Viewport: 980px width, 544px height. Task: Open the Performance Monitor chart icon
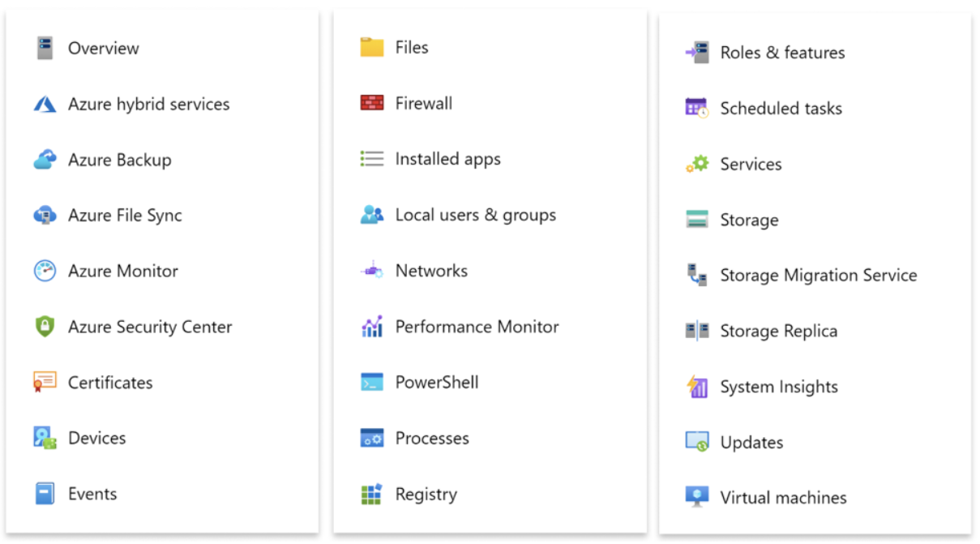(x=371, y=326)
